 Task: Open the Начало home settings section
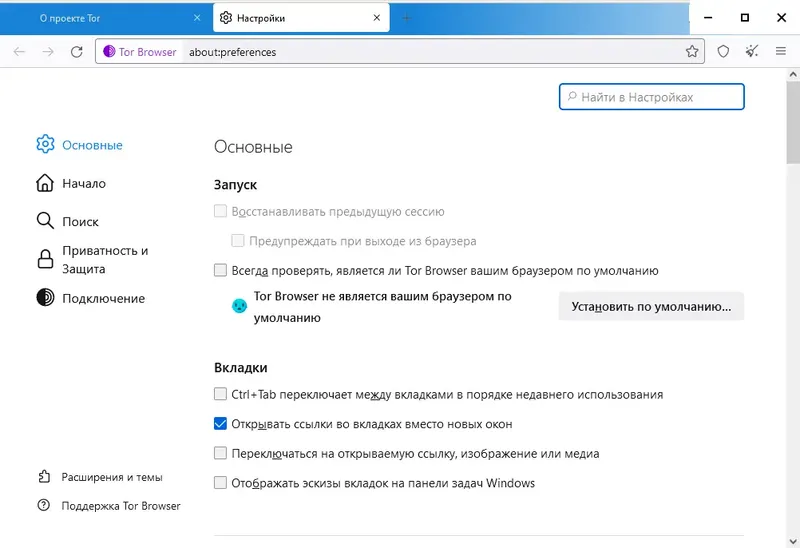click(x=71, y=183)
